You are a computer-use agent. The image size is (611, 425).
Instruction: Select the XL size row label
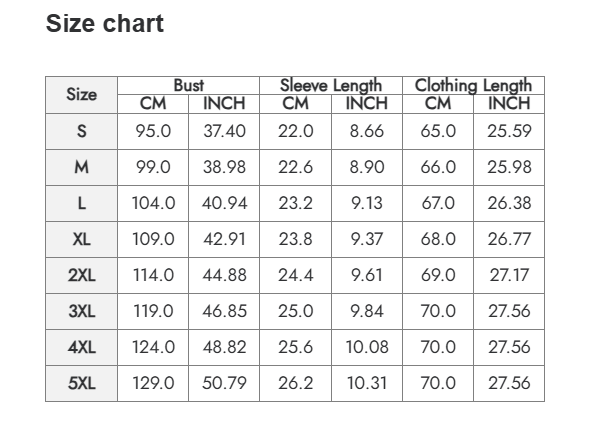pos(81,239)
